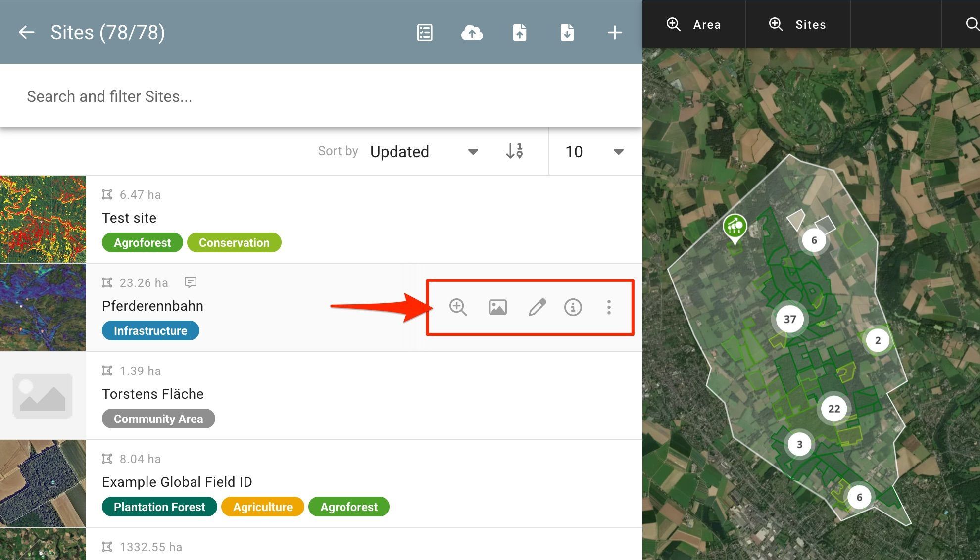Viewport: 980px width, 560px height.
Task: Click the search icon on the map toolbar
Action: coord(972,24)
